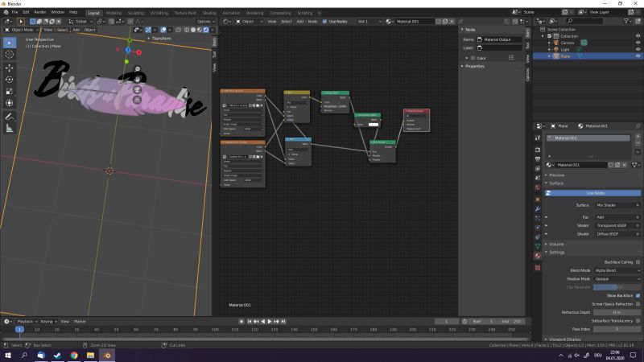Expand the Preview panel
The width and height of the screenshot is (644, 362).
(556, 175)
